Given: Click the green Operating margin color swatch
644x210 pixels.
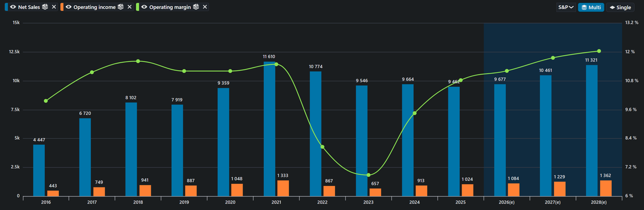Looking at the screenshot, I should pos(137,7).
